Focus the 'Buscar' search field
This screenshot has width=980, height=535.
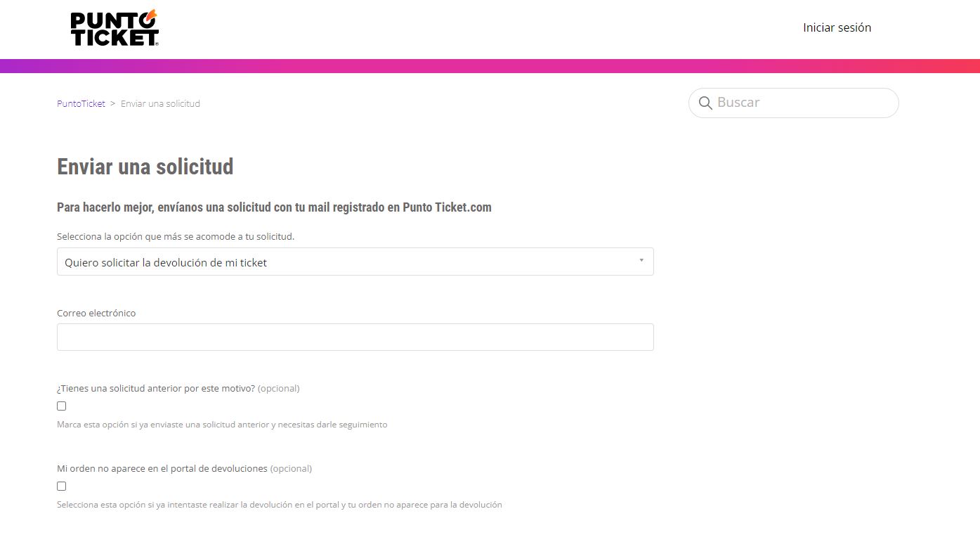pos(801,103)
